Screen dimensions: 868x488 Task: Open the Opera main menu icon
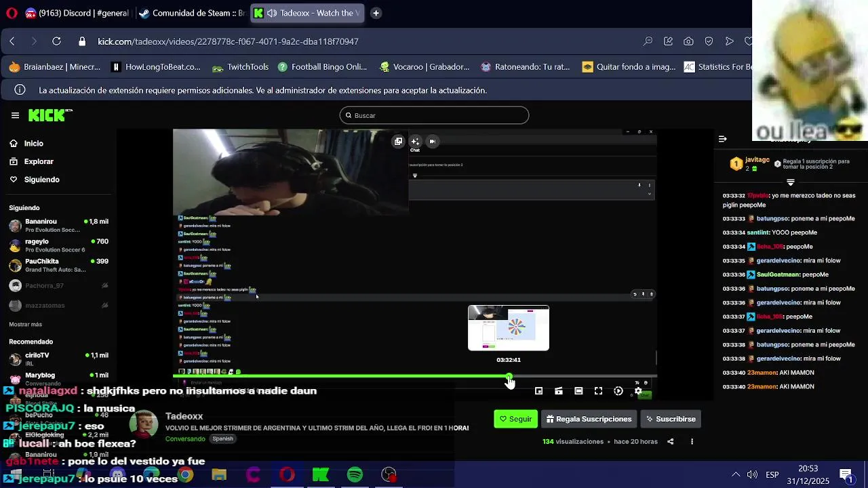pyautogui.click(x=11, y=13)
